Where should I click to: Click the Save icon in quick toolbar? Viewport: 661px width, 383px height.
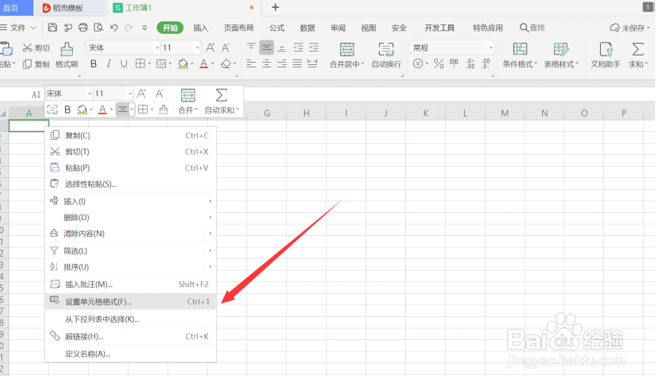[52, 28]
